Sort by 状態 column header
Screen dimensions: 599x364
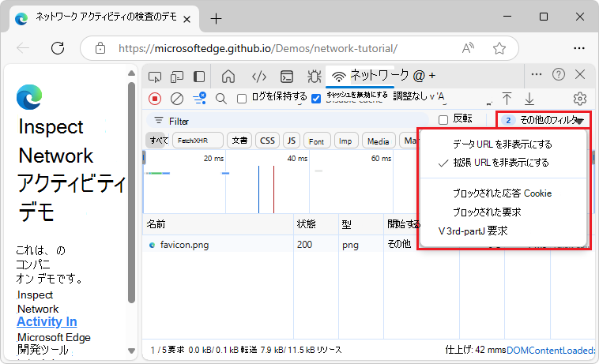click(x=316, y=224)
